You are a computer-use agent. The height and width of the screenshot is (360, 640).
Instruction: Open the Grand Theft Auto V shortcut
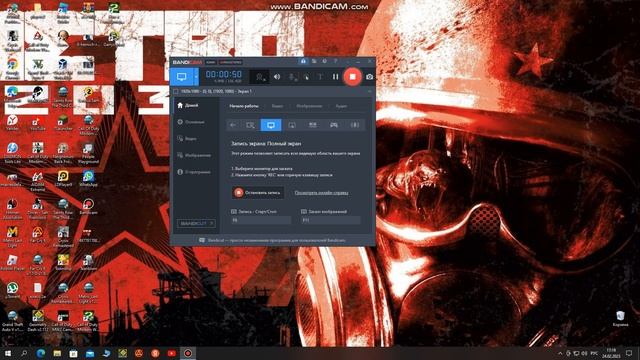click(x=12, y=320)
